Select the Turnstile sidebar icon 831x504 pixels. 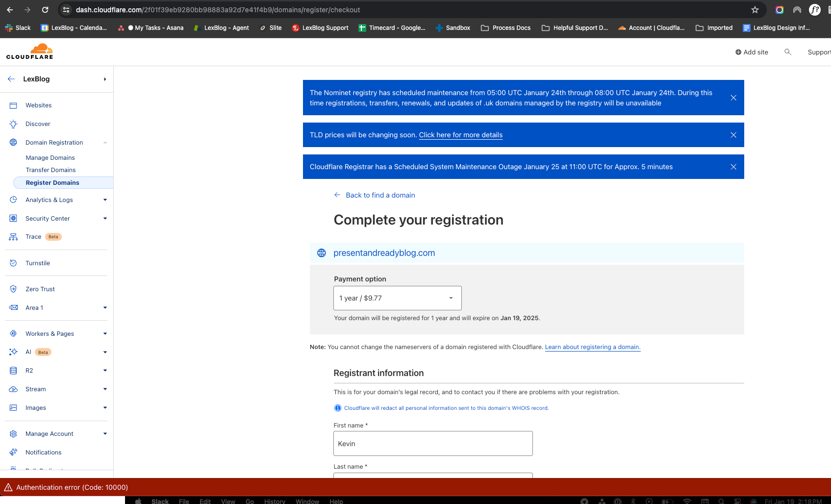(x=13, y=263)
